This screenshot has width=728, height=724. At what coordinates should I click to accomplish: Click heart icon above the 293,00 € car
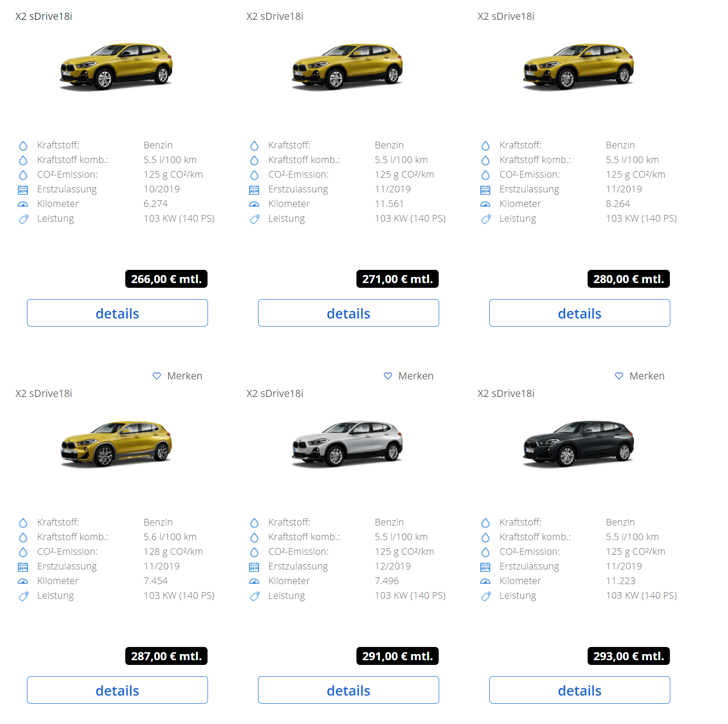[x=619, y=376]
